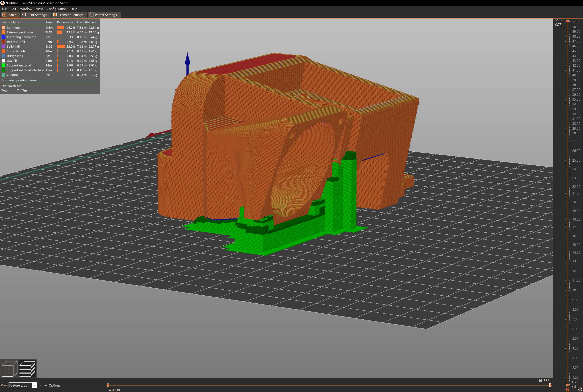The width and height of the screenshot is (583, 392).
Task: Click the "First layer: 5m" line
Action: pos(11,86)
